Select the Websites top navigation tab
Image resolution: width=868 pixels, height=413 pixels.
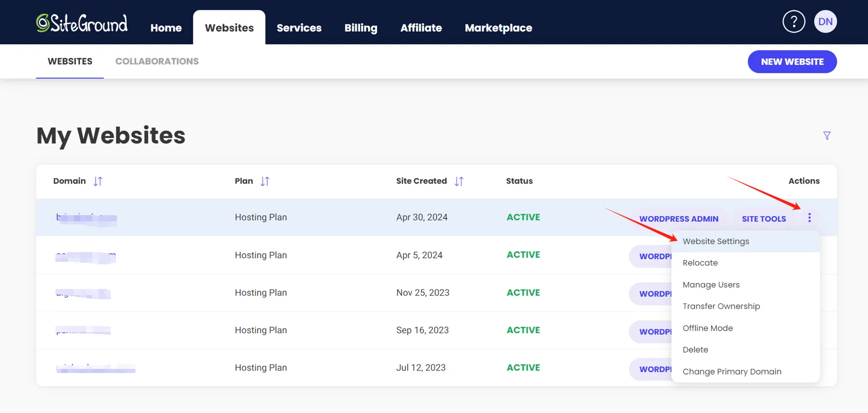[x=229, y=28]
